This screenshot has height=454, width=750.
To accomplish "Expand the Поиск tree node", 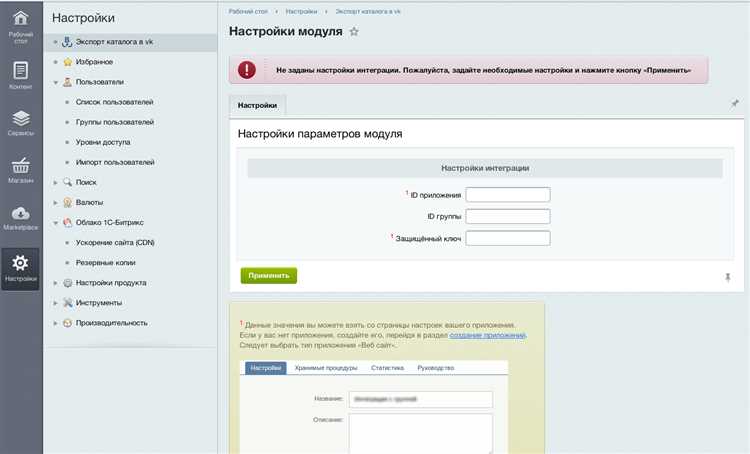I will [55, 183].
